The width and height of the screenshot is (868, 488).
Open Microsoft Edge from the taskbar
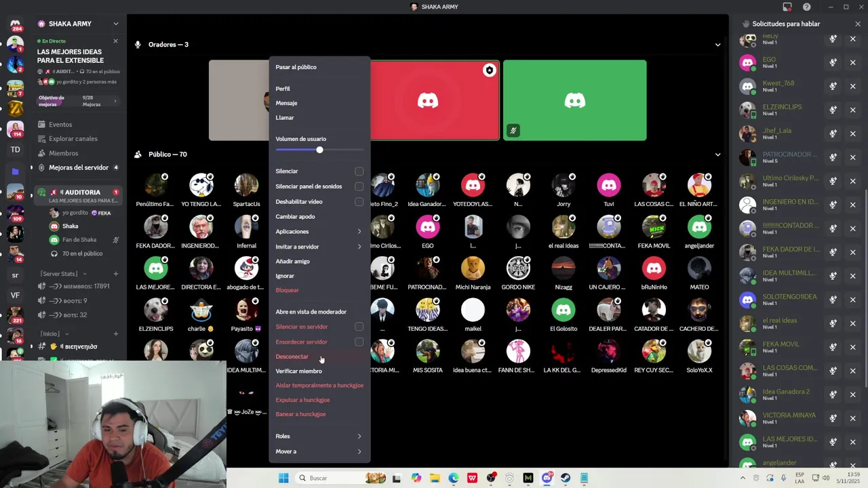click(x=454, y=478)
